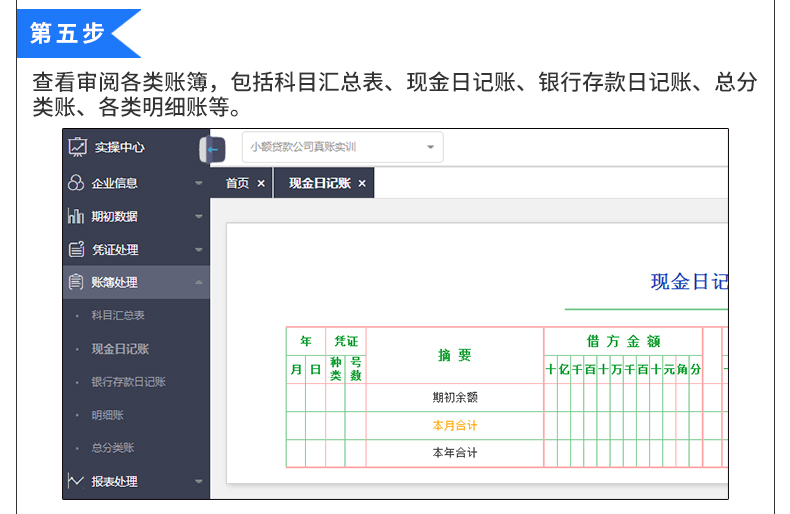The height and width of the screenshot is (514, 790).
Task: Click the 期初余额 row text
Action: point(455,398)
